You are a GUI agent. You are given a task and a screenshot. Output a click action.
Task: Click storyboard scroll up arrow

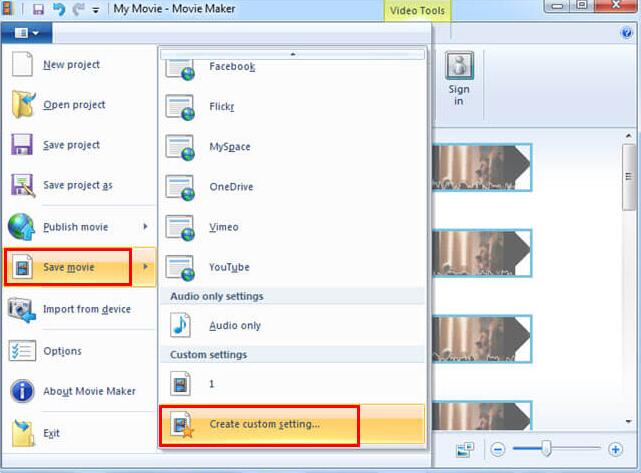(x=628, y=135)
